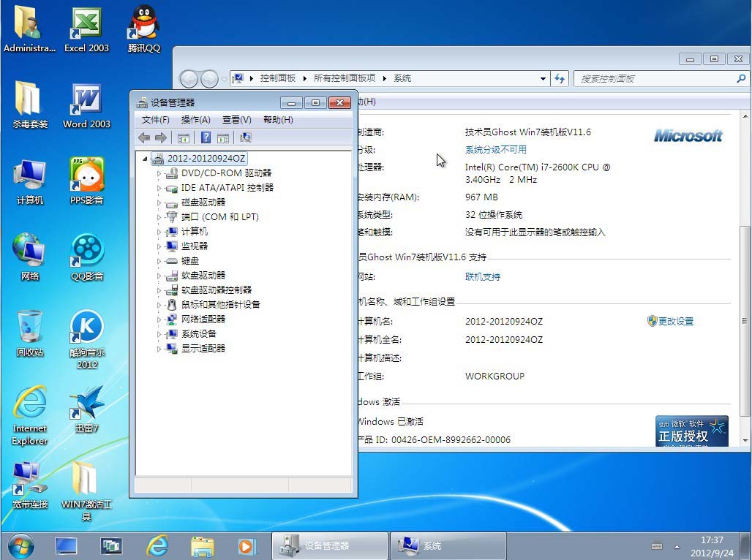Switch to 设备管理器 taskbar button
This screenshot has width=752, height=560.
point(330,545)
